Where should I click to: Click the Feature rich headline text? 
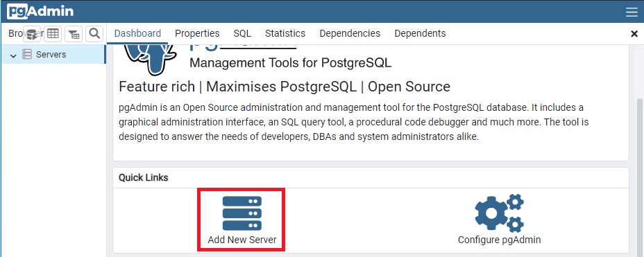(x=285, y=87)
